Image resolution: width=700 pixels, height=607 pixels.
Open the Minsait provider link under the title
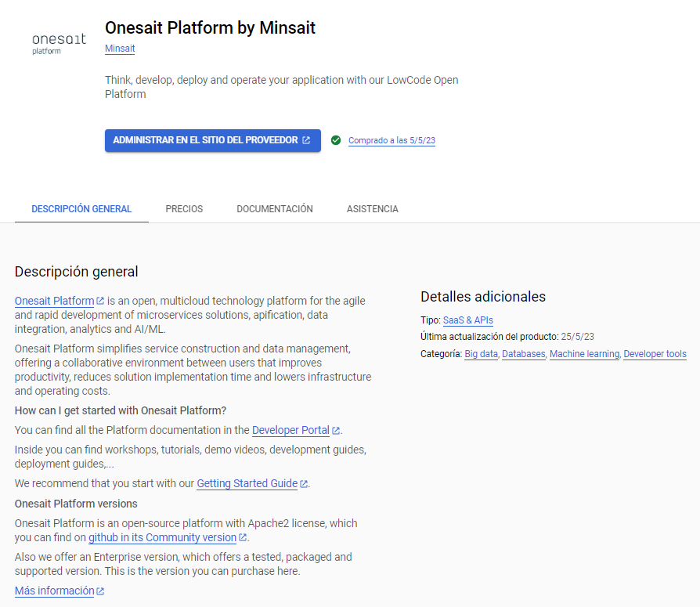coord(120,49)
